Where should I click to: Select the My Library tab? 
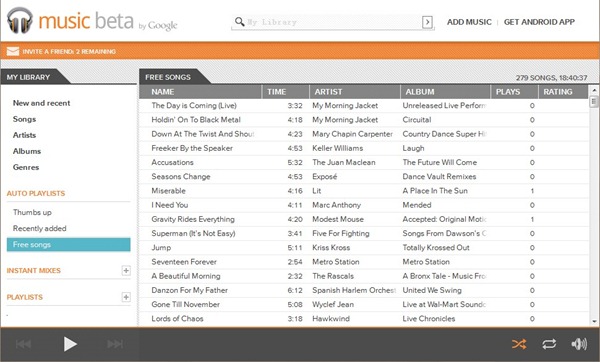[28, 77]
